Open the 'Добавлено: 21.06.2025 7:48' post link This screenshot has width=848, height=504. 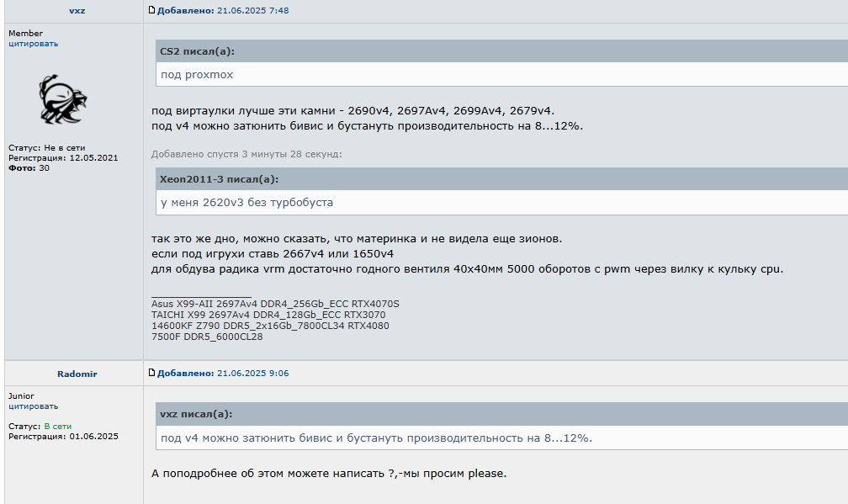pyautogui.click(x=222, y=10)
